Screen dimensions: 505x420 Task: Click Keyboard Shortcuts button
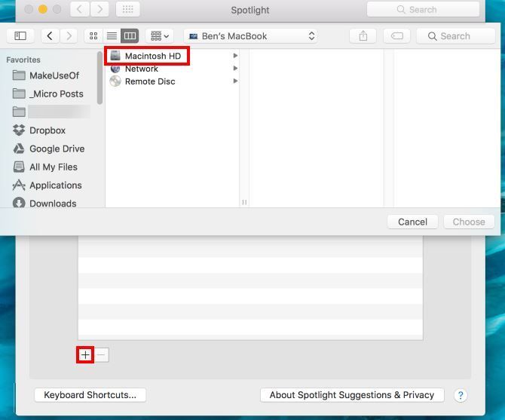click(90, 395)
